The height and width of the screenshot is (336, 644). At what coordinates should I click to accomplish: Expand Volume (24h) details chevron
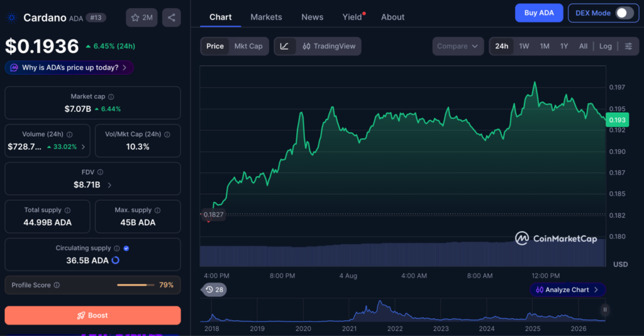84,147
